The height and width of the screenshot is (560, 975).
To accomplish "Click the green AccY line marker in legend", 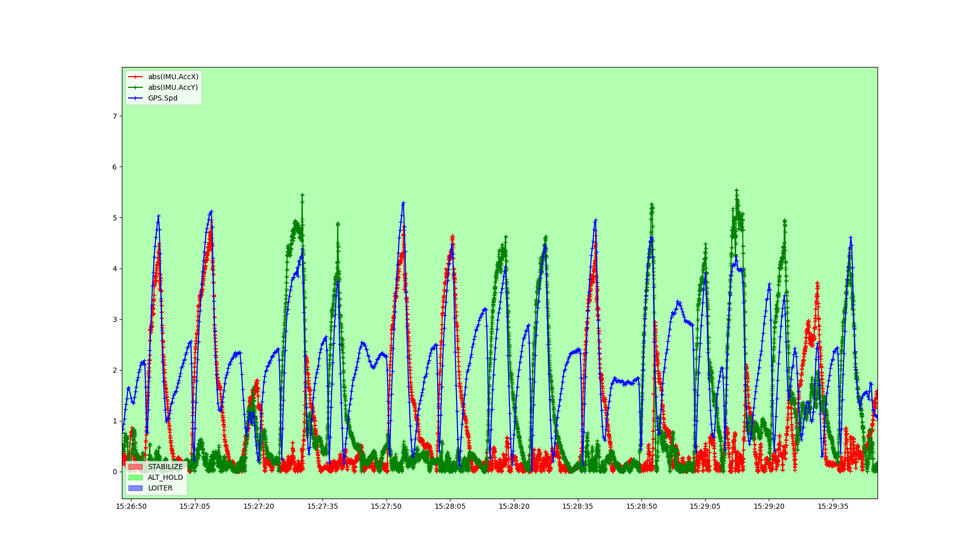I will tap(135, 87).
